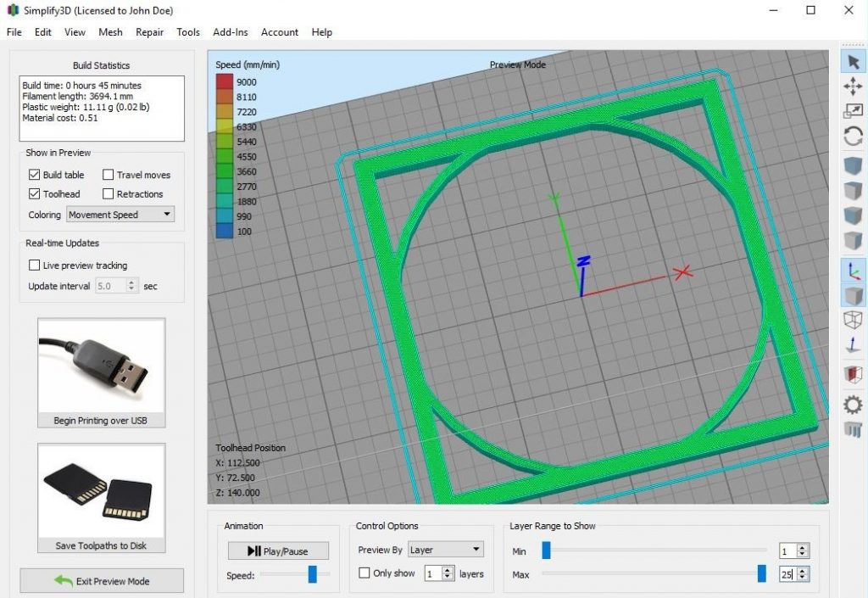Screen dimensions: 868x598
Task: Activate the translate model tool
Action: tap(853, 85)
